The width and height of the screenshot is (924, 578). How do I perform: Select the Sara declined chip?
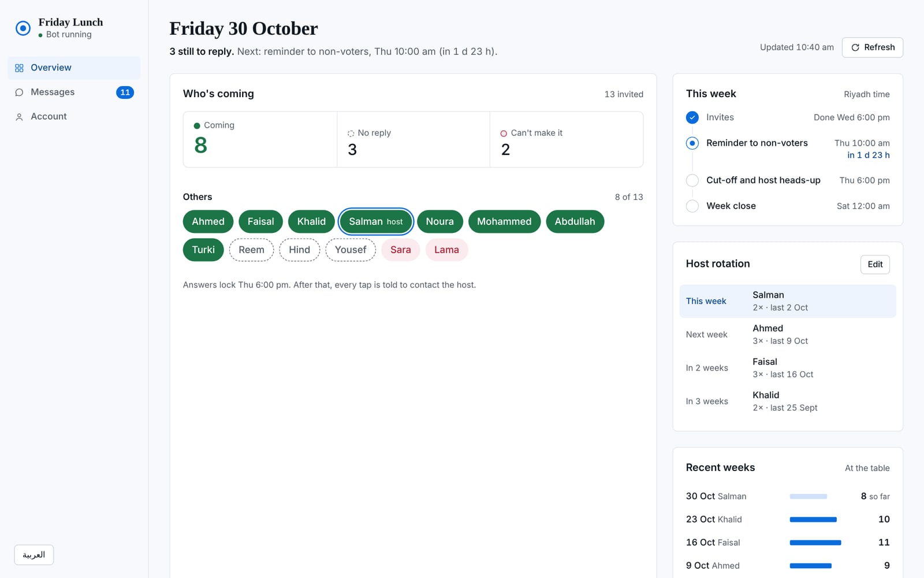[400, 250]
